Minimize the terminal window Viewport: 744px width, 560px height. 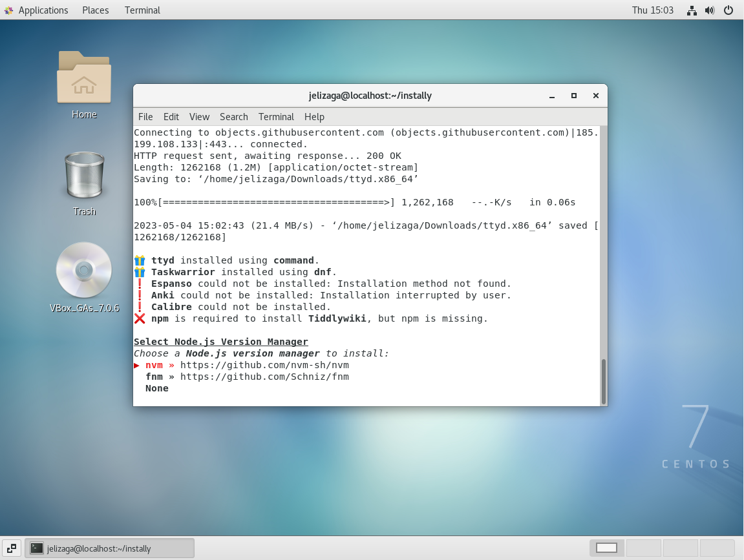[x=552, y=96]
